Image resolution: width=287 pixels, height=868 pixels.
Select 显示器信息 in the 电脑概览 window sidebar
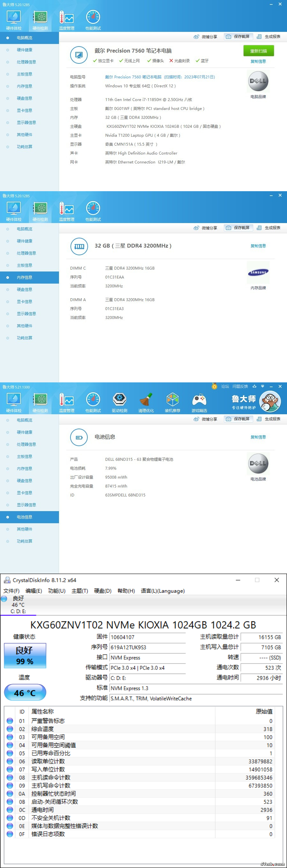point(29,123)
